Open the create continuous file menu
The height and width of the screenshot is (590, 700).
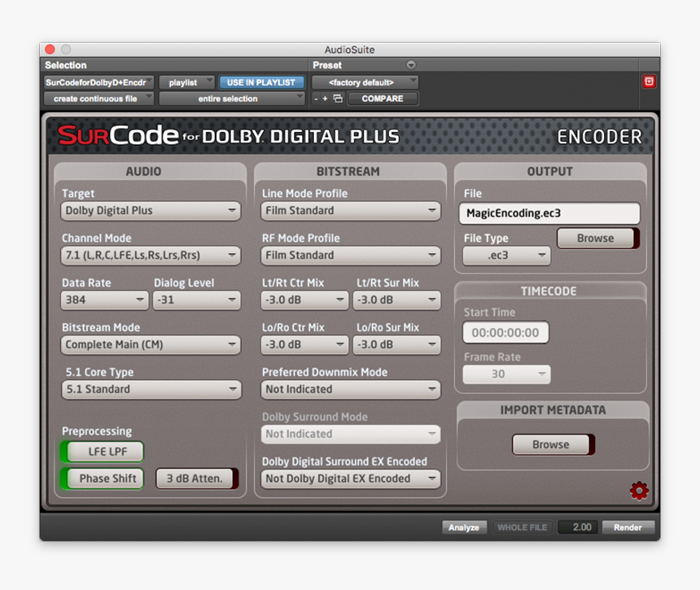click(98, 98)
